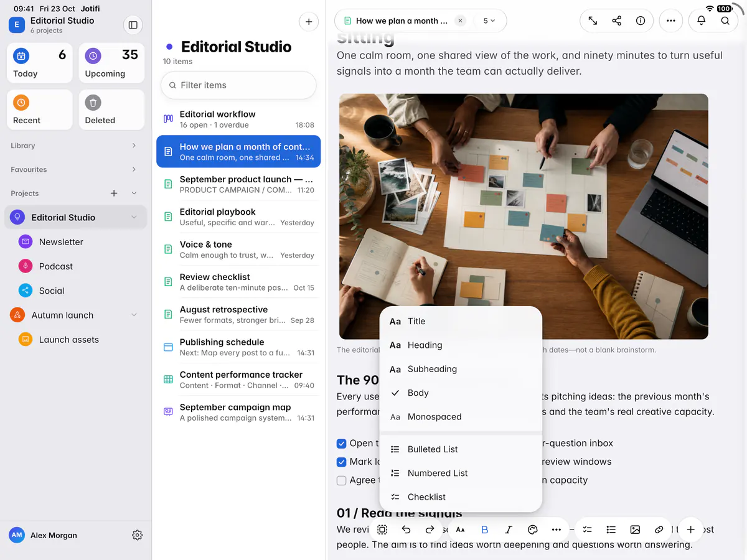The width and height of the screenshot is (747, 560).
Task: Check the 'Agree' checkbox
Action: pos(341,480)
